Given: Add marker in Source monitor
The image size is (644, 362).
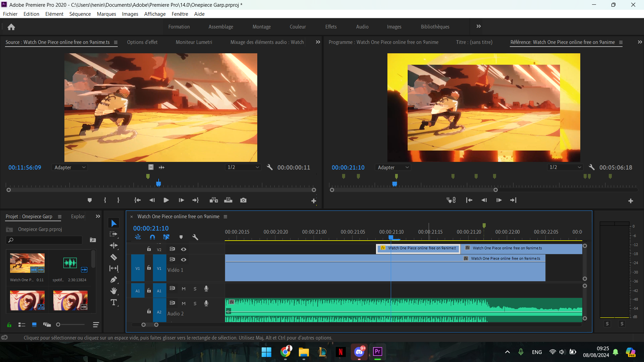Looking at the screenshot, I should (x=90, y=200).
